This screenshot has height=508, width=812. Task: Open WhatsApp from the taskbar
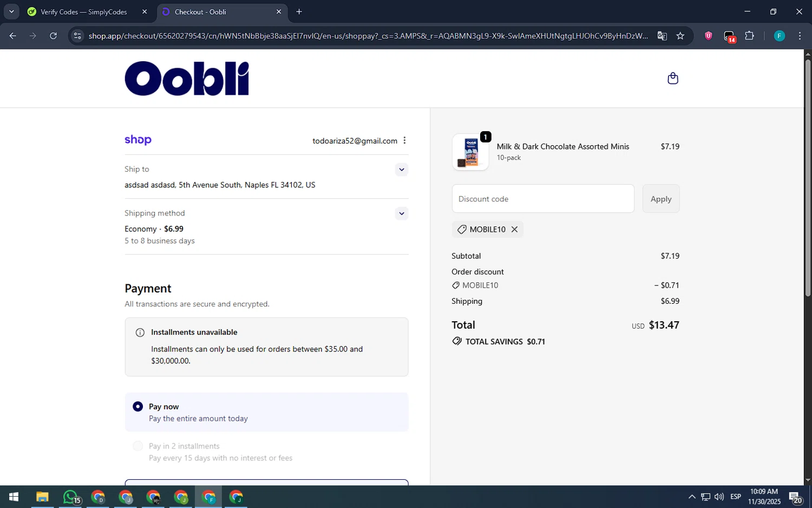71,497
